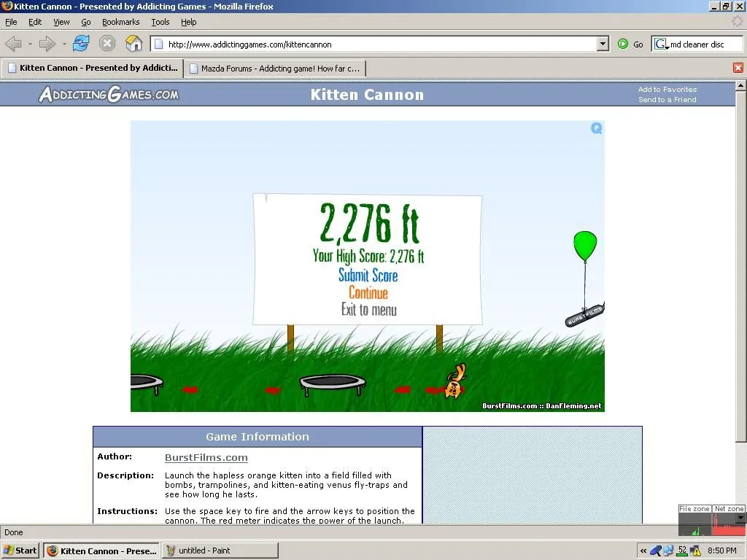Click the green balloon in the game
This screenshot has height=560, width=747.
585,246
